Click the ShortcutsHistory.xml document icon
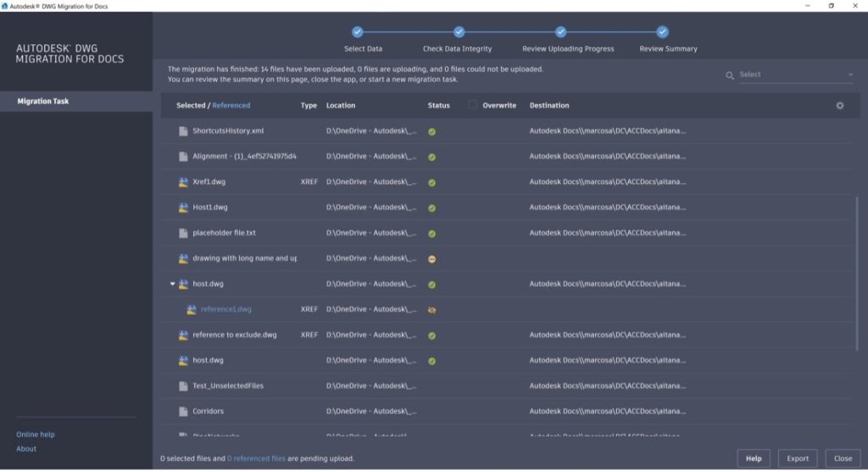This screenshot has height=472, width=868. (x=183, y=131)
